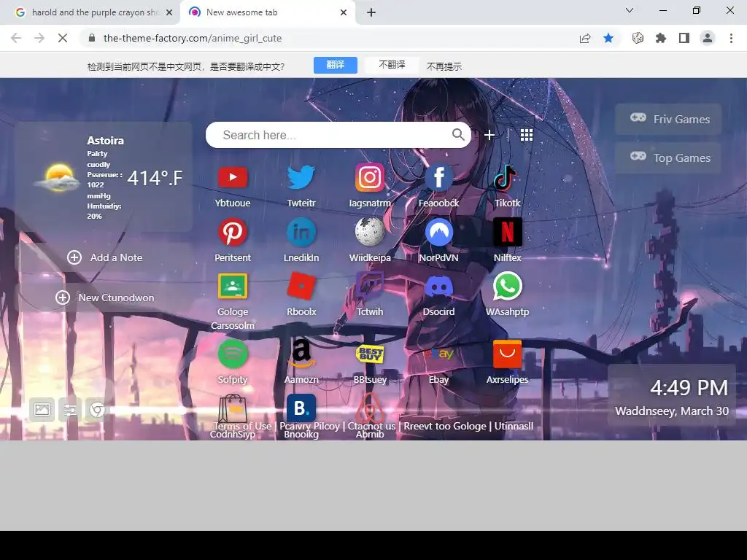Open the Revert to Google link
This screenshot has width=747, height=560.
[445, 426]
